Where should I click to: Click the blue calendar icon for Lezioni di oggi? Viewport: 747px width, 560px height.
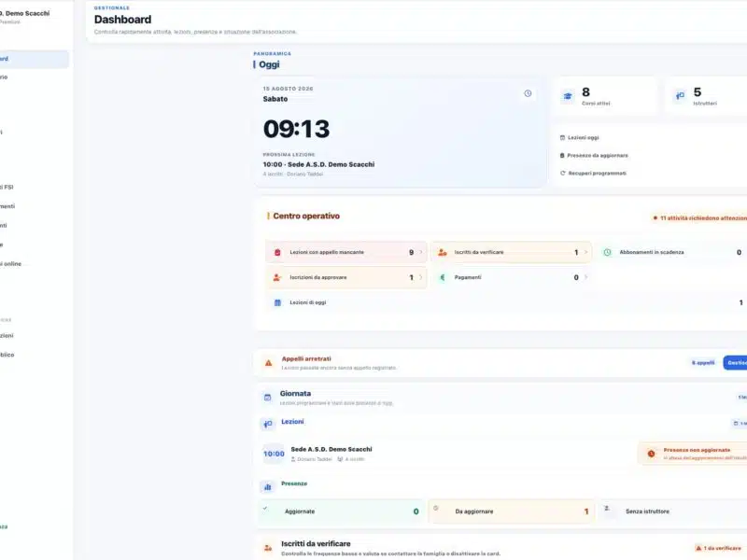[x=277, y=302]
